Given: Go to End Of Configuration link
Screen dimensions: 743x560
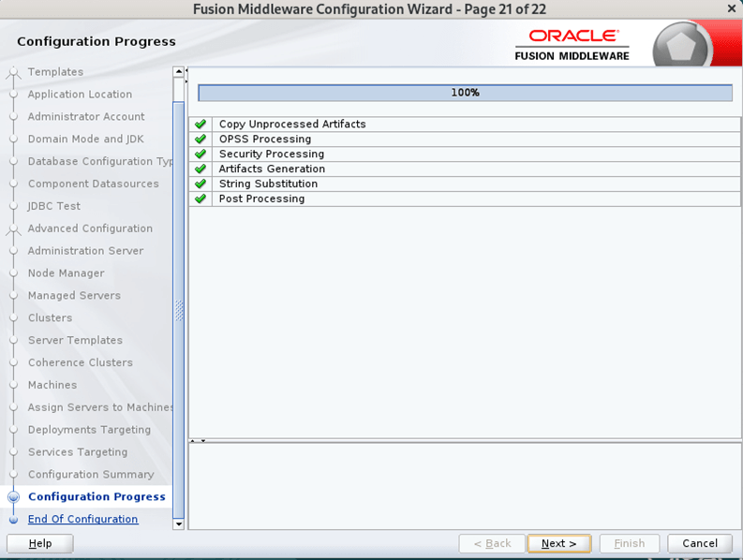Looking at the screenshot, I should [83, 519].
